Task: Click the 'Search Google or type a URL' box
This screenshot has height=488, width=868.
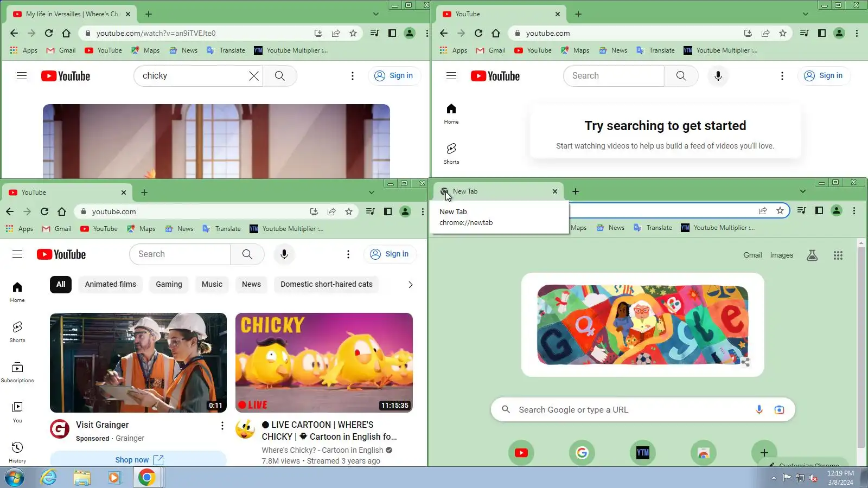Action: 643,410
